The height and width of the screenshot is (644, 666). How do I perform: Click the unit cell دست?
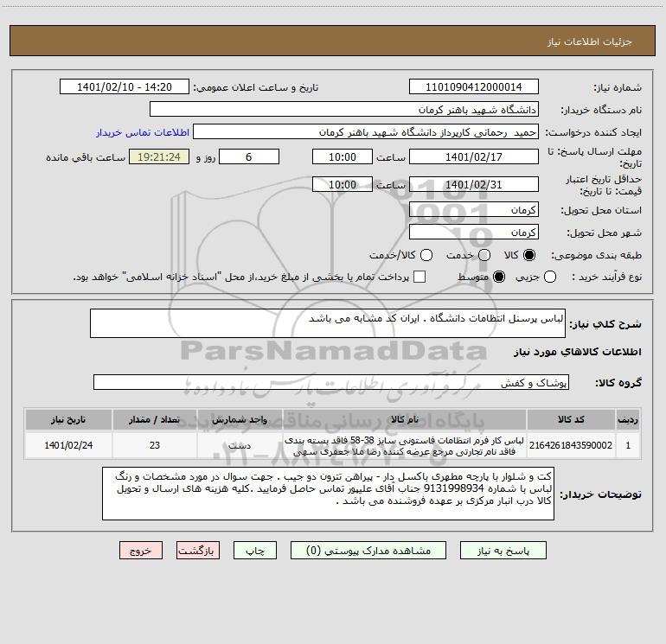click(x=240, y=445)
